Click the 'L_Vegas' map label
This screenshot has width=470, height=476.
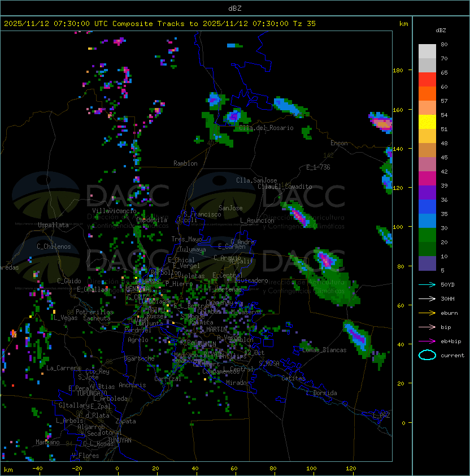pos(66,318)
